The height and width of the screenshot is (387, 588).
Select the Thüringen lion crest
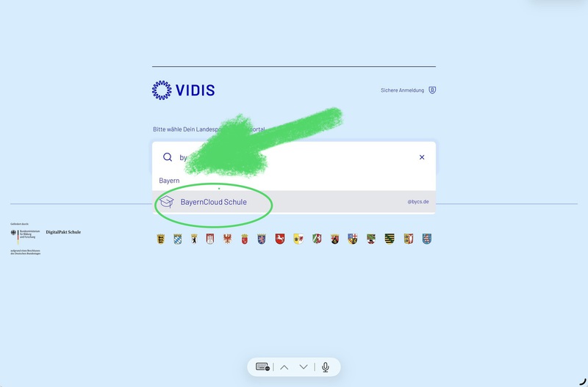pyautogui.click(x=427, y=239)
